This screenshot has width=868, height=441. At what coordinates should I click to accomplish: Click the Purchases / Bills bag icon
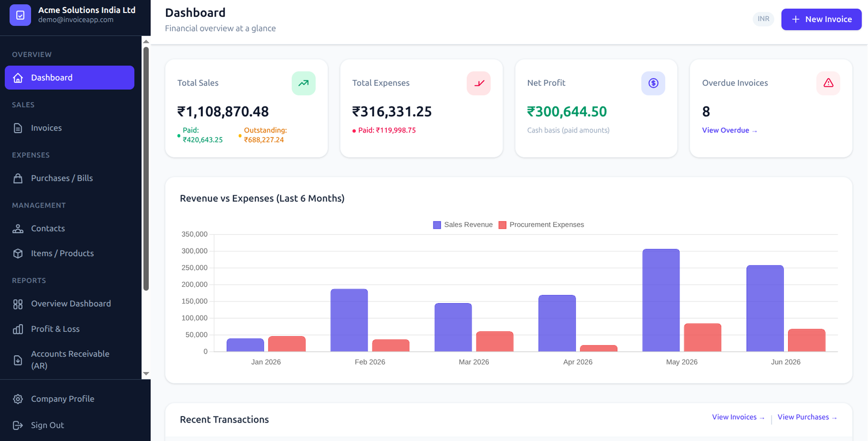[18, 178]
